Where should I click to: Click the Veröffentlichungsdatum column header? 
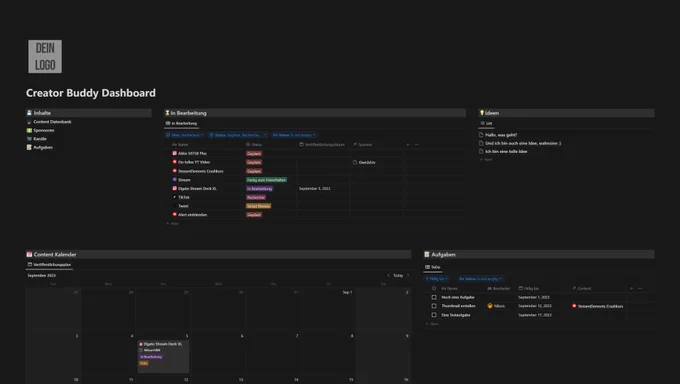(x=322, y=144)
